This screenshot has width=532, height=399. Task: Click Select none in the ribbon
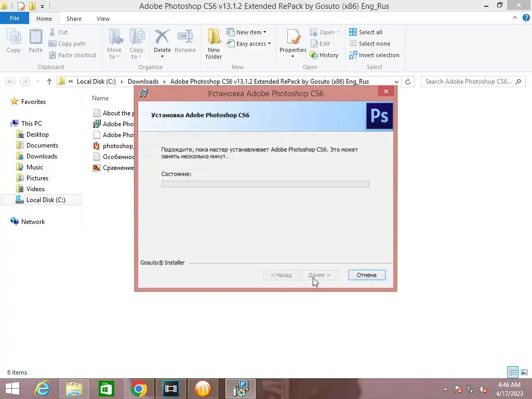coord(370,44)
